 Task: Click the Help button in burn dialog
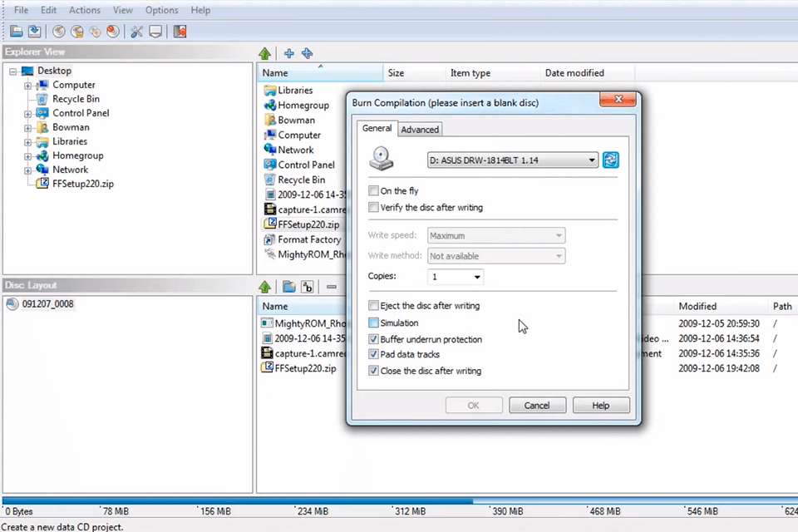click(x=601, y=406)
